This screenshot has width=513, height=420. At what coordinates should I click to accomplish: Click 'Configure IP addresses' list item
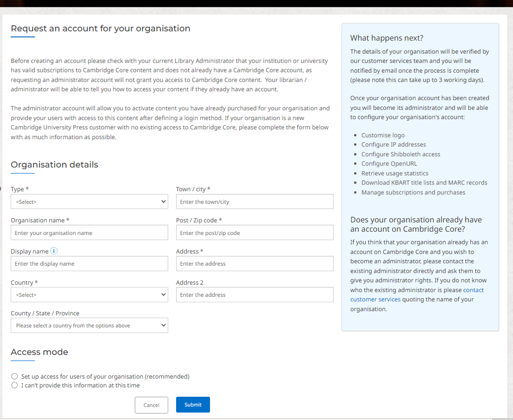[x=393, y=144]
